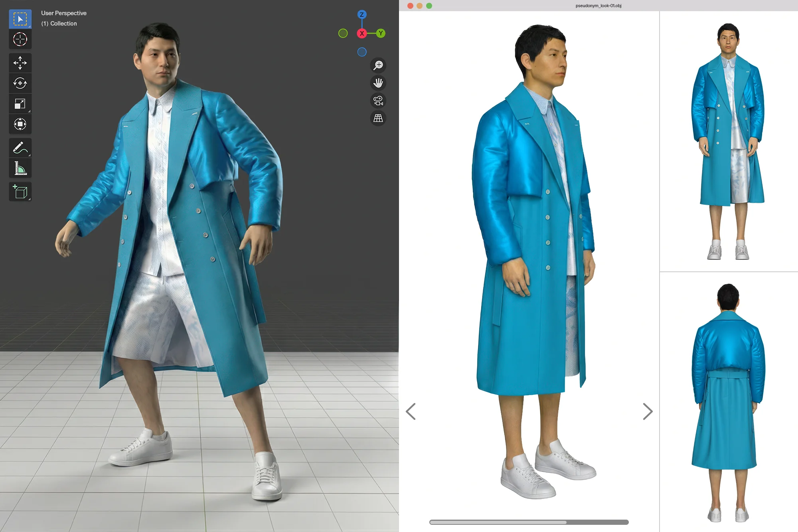Click the (1) Collection label
798x532 pixels.
59,24
